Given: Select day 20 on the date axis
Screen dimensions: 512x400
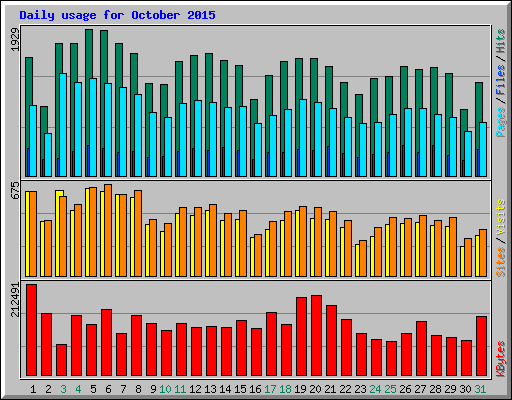Looking at the screenshot, I should click(x=315, y=389).
